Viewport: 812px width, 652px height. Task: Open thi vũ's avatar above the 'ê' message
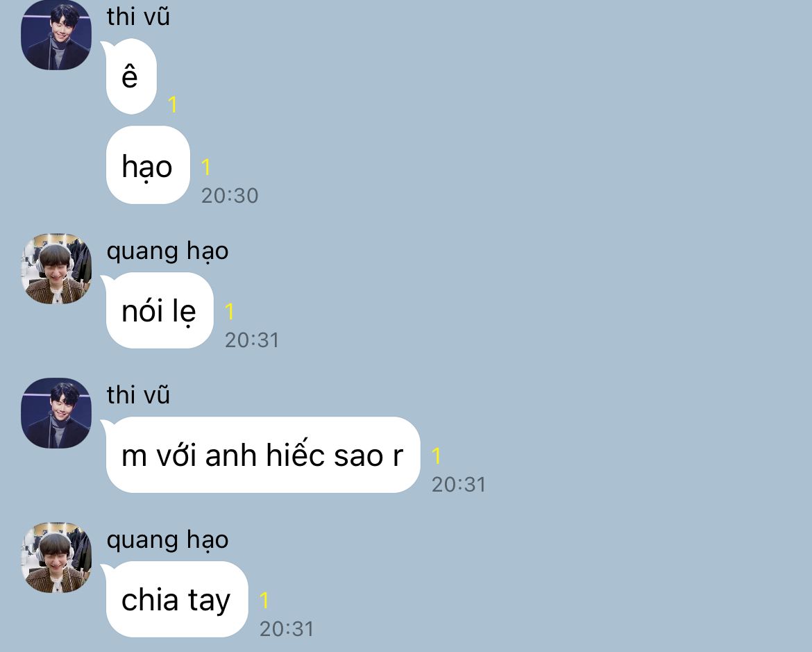pos(56,35)
